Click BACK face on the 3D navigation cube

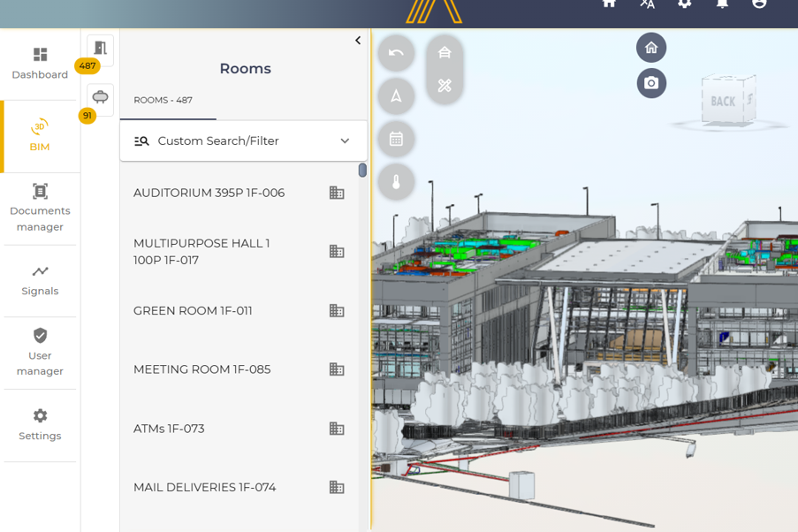(725, 102)
